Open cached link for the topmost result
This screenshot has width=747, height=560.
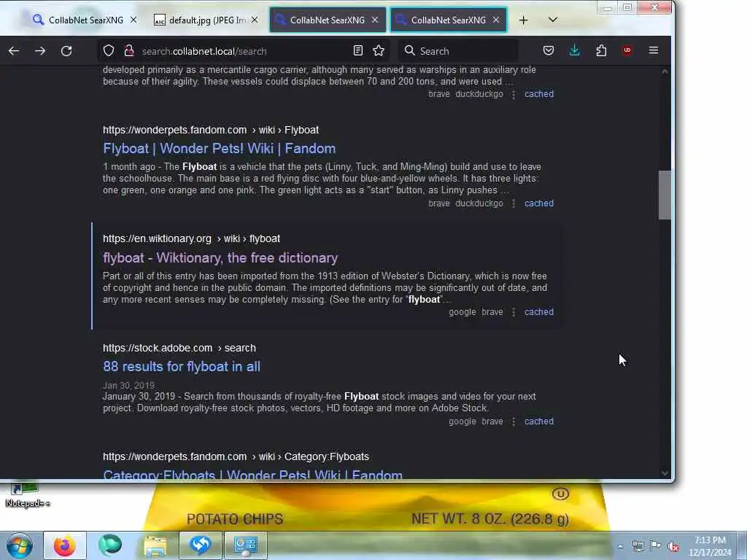coord(539,94)
